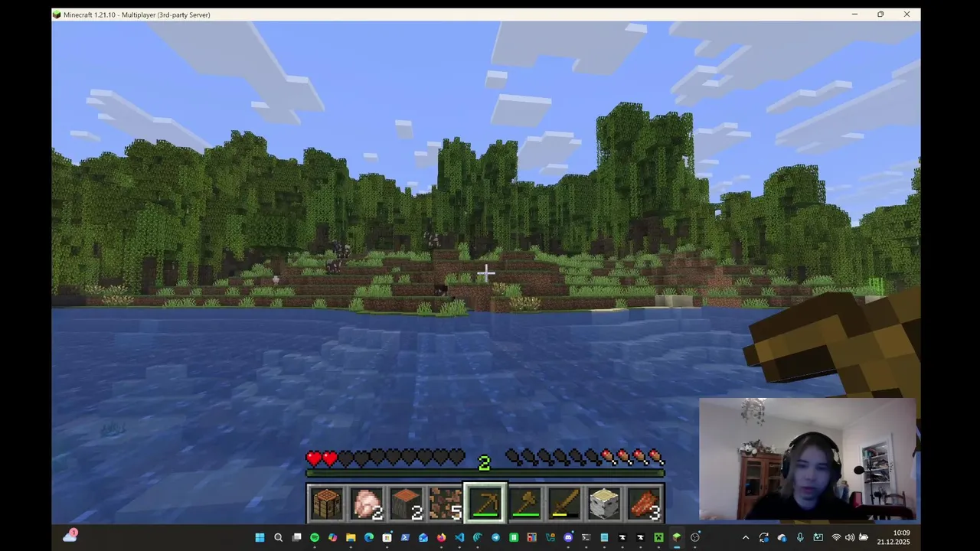Toggle the microphone tray icon
The image size is (980, 551).
pos(800,537)
